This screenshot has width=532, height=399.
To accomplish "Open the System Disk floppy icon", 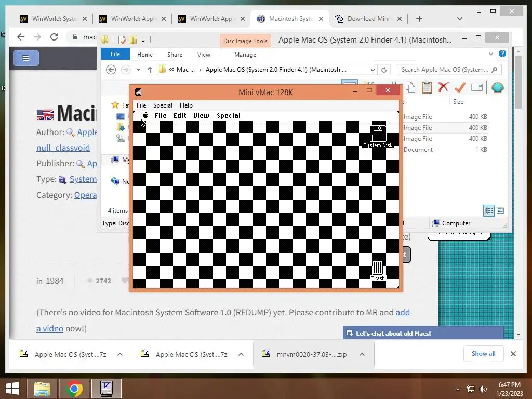I will point(378,134).
